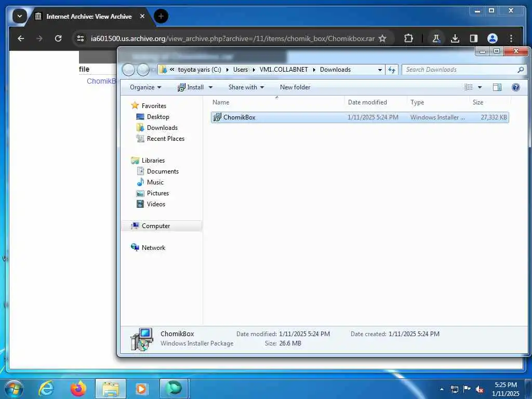Sort by Date modified column
Screen dimensions: 532x399
pyautogui.click(x=376, y=102)
